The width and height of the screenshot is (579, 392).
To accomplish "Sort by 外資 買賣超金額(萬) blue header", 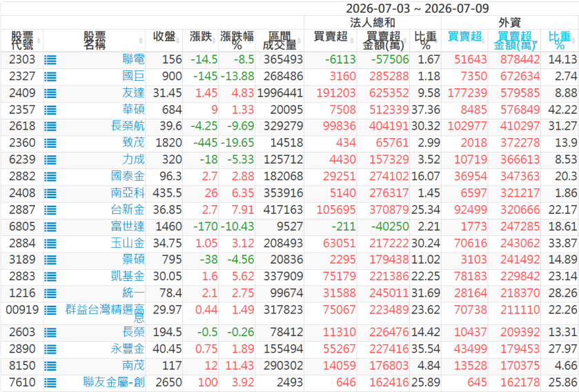I will click(x=514, y=41).
